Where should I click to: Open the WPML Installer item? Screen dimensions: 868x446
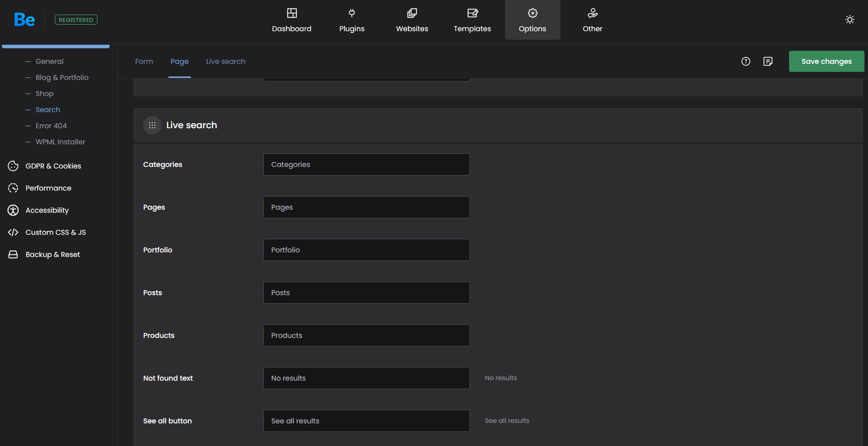pyautogui.click(x=60, y=142)
